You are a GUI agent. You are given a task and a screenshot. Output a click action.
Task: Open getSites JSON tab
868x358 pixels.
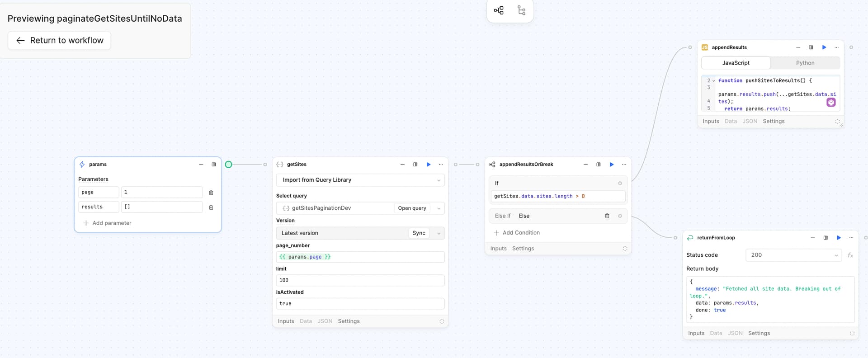pyautogui.click(x=325, y=321)
